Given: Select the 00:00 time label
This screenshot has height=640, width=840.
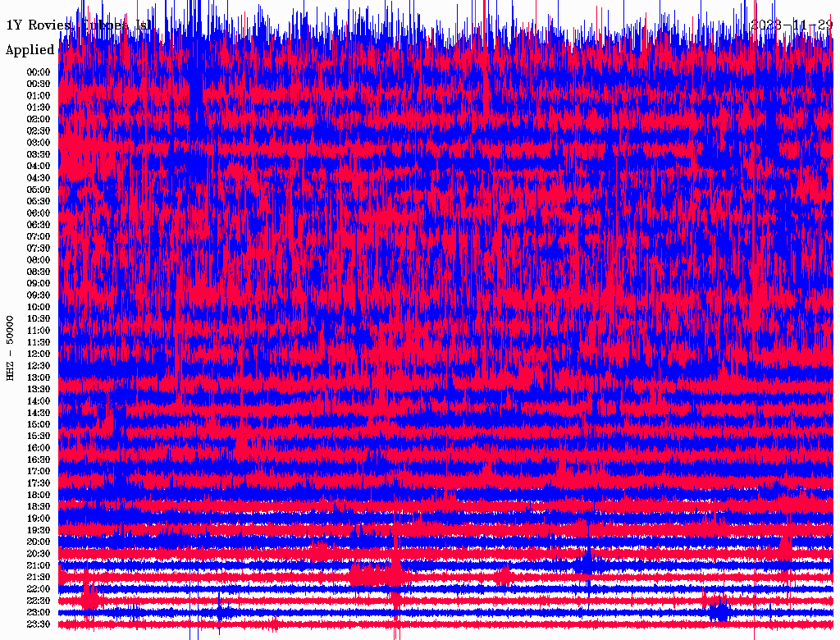Looking at the screenshot, I should pos(39,72).
